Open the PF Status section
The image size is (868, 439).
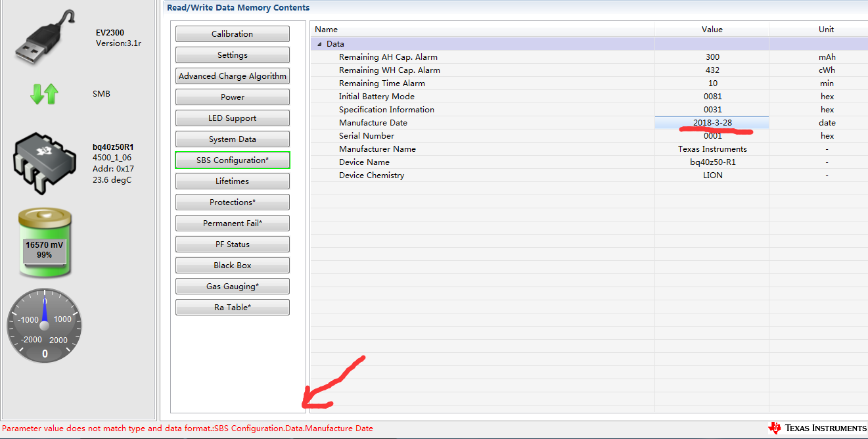[x=232, y=244]
